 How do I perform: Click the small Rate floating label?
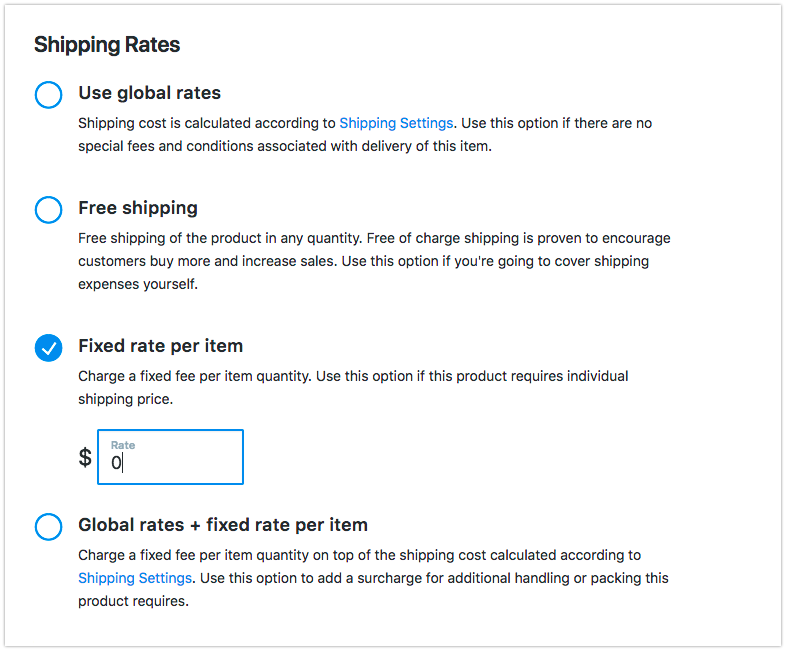pos(123,445)
